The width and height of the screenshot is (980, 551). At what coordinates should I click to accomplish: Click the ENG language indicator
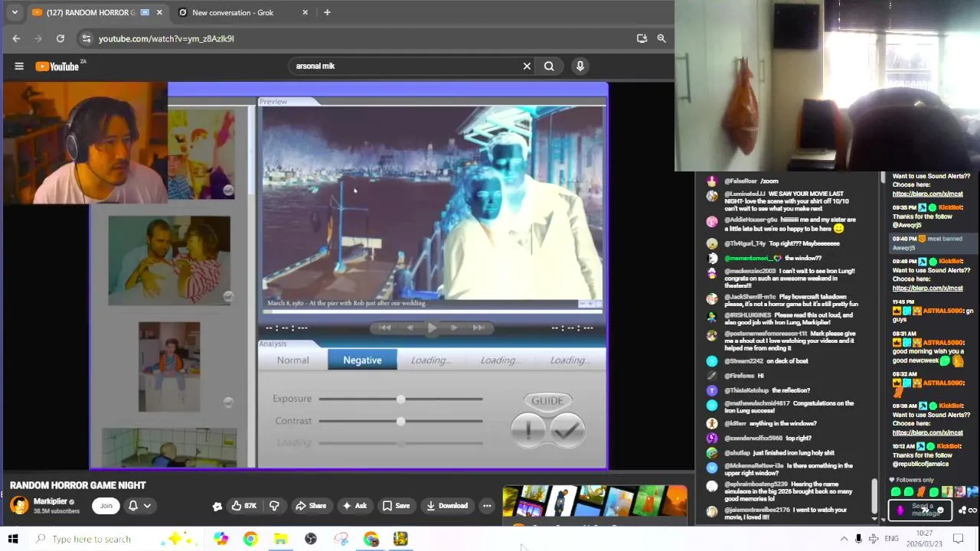coord(891,539)
